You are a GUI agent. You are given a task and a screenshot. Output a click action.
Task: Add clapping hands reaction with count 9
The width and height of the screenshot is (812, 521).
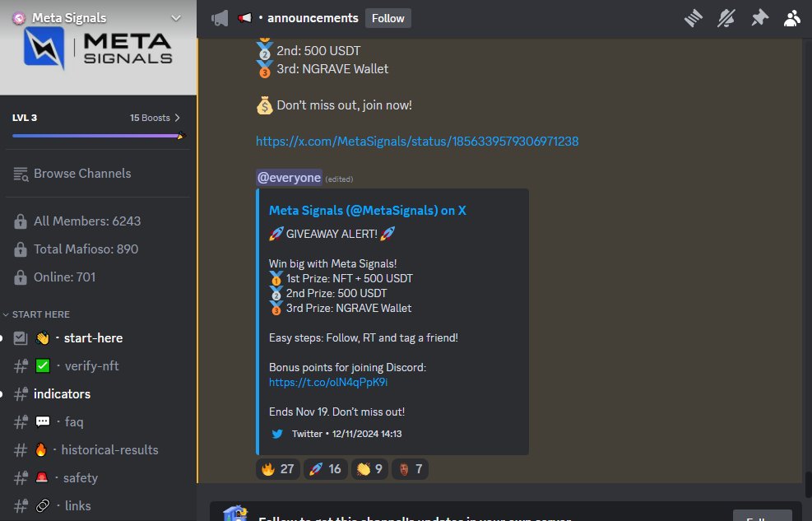pos(369,469)
